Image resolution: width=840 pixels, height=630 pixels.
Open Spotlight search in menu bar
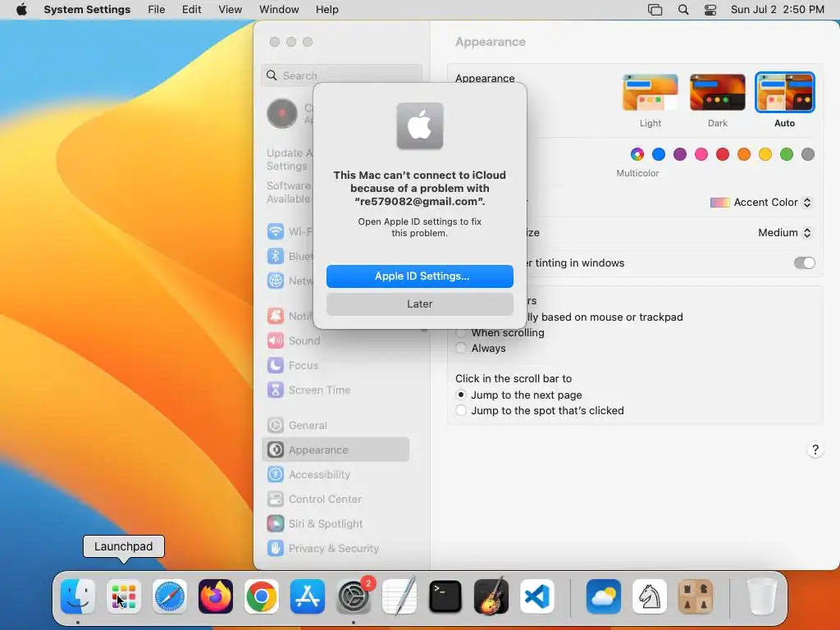click(x=683, y=10)
